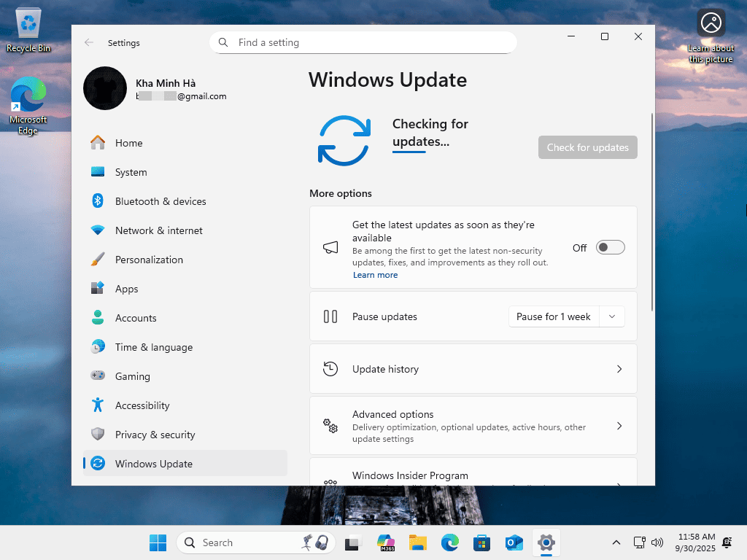Click the Find a setting search box
The width and height of the screenshot is (747, 560).
pyautogui.click(x=372, y=43)
